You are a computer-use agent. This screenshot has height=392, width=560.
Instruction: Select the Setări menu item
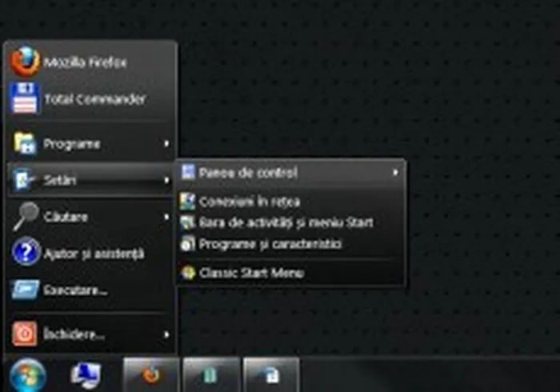point(60,180)
